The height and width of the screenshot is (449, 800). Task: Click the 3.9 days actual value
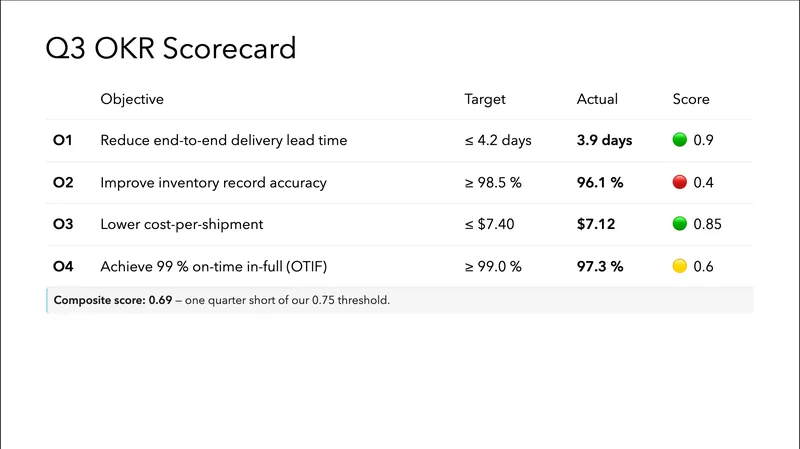[604, 141]
